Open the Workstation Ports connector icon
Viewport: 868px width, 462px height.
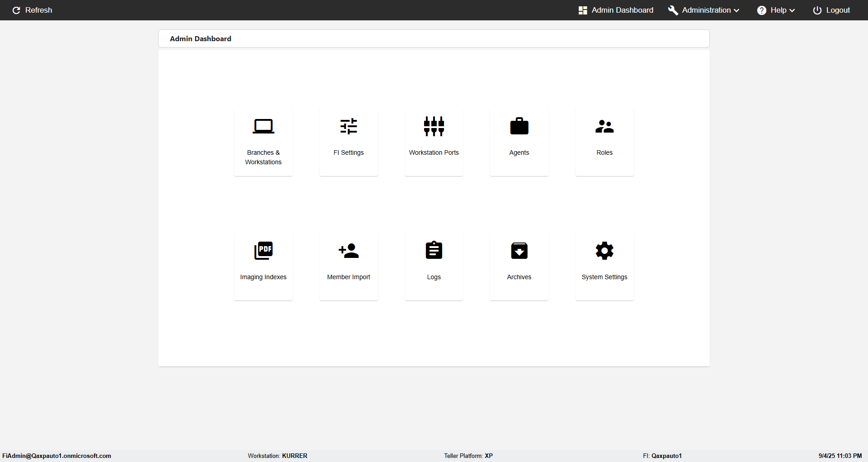[434, 126]
